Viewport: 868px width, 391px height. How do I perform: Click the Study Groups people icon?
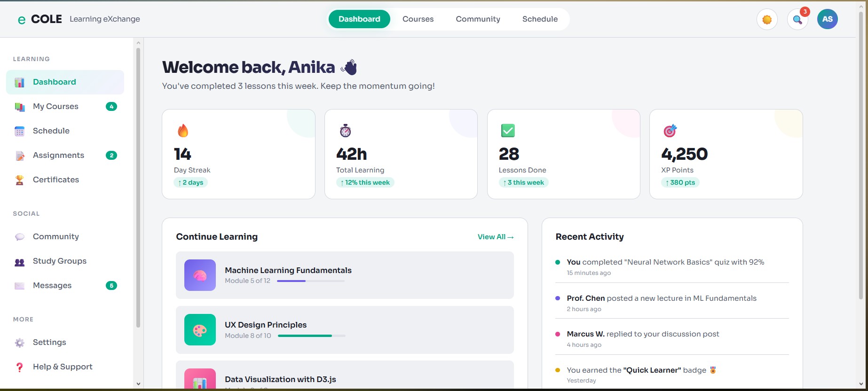pos(19,261)
